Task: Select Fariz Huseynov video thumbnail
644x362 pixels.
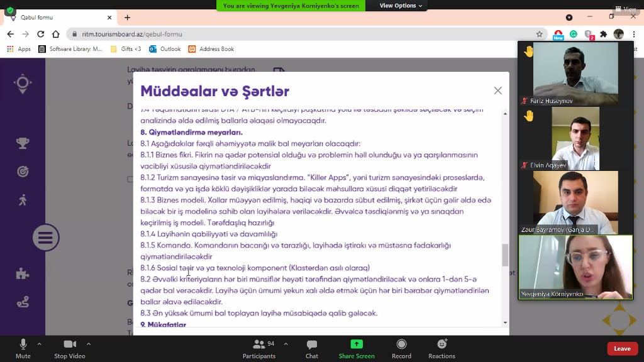Action: (575, 74)
